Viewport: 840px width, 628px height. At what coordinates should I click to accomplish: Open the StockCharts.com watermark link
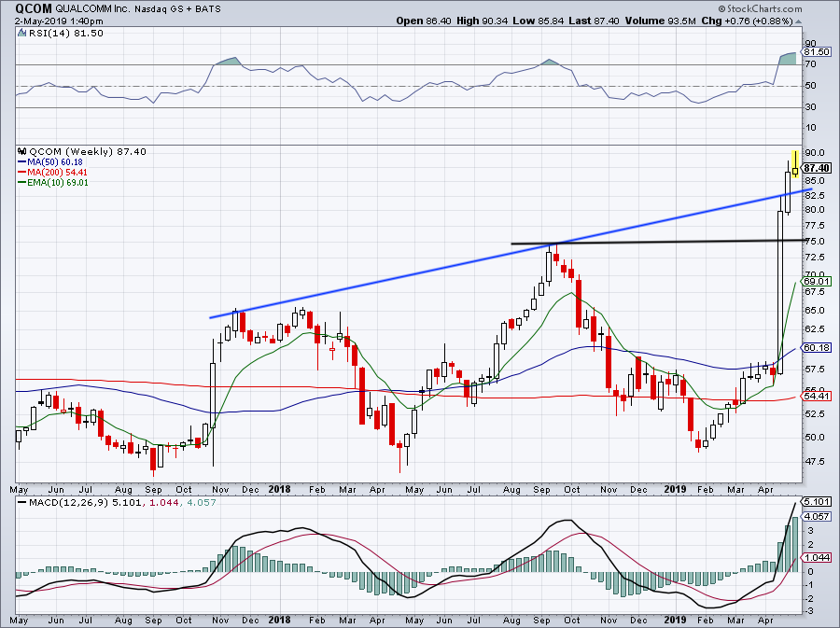(760, 8)
